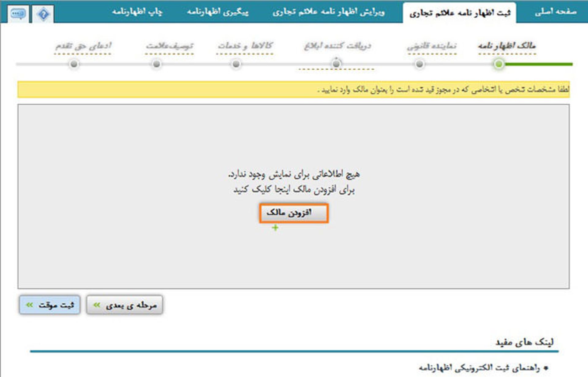Screen dimensions: 588x377
Task: Proceed with مرحله ی بعدی button
Action: click(x=124, y=305)
